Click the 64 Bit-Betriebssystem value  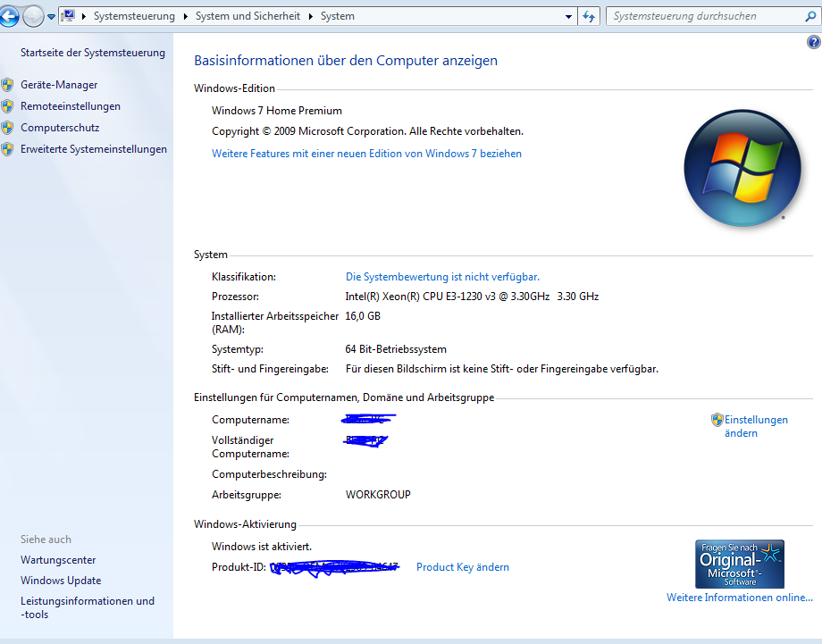coord(396,349)
